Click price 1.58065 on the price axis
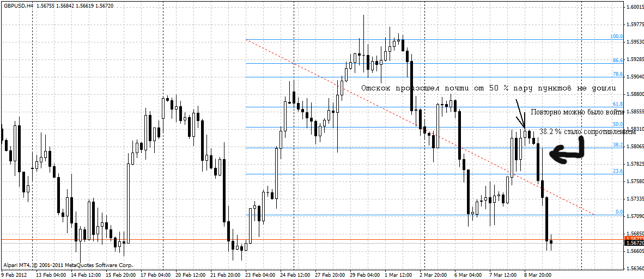Screen dimensions: 644x279 click(635, 146)
